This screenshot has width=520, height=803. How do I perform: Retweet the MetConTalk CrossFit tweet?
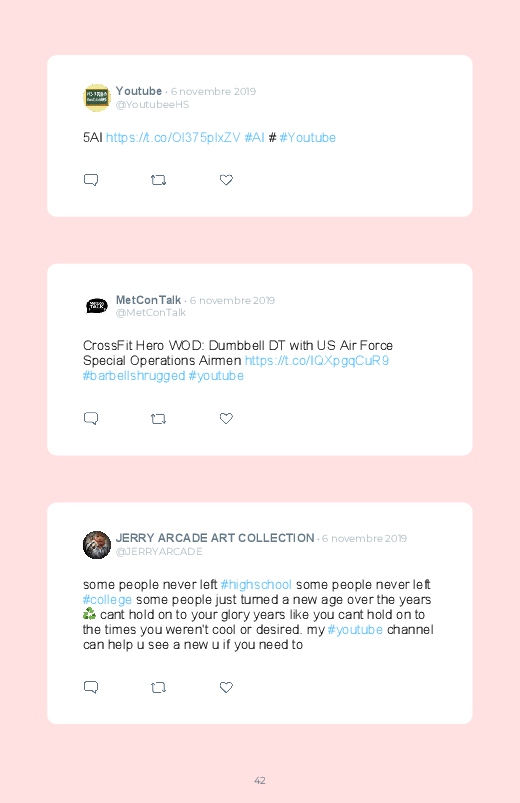158,418
